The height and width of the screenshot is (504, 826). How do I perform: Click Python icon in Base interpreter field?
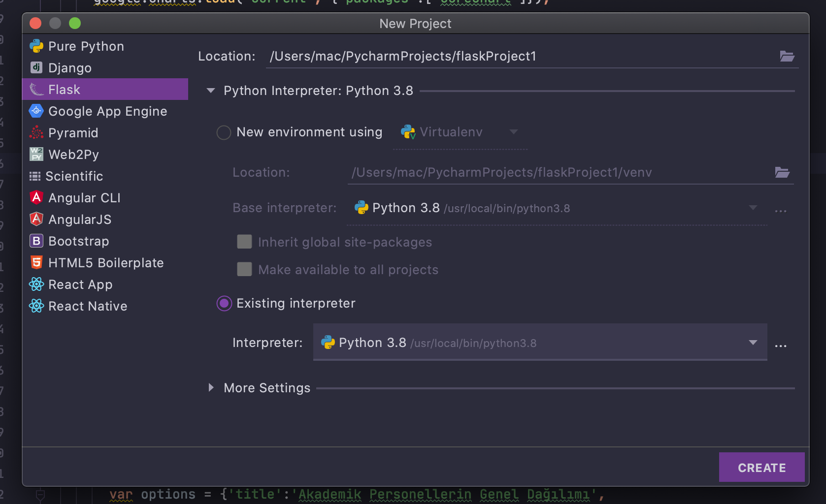[x=362, y=208]
